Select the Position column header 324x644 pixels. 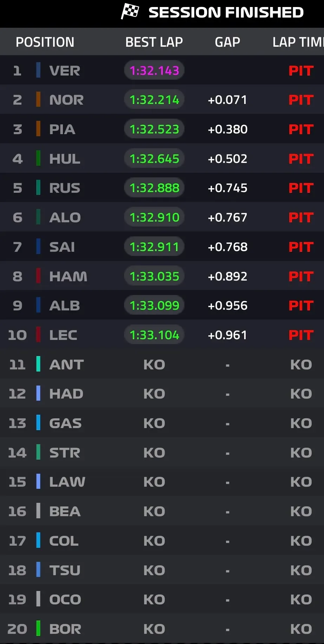pos(45,42)
